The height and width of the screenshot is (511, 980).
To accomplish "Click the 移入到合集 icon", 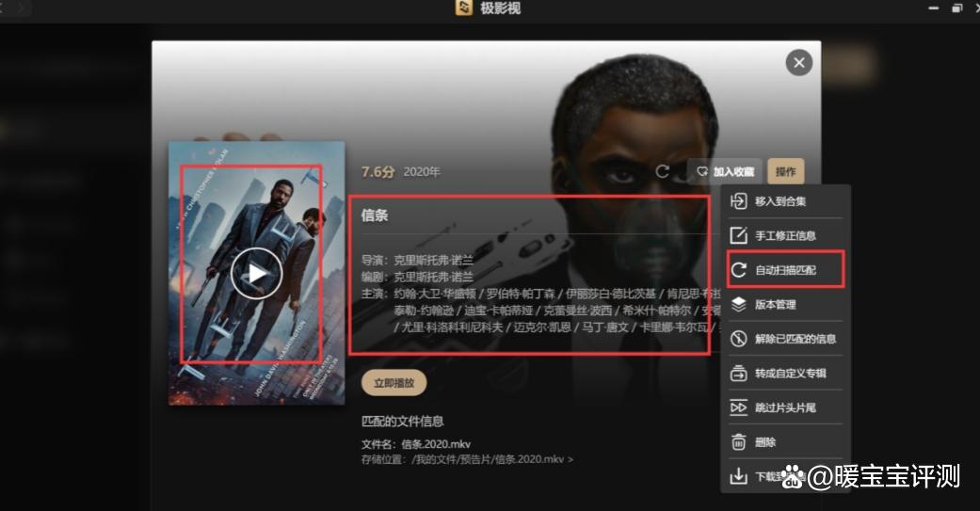I will (738, 201).
